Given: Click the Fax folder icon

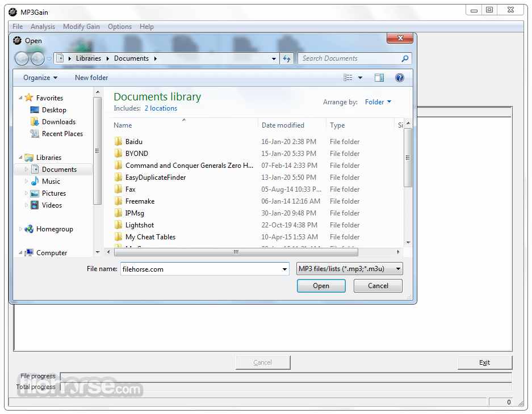Looking at the screenshot, I should tap(118, 189).
